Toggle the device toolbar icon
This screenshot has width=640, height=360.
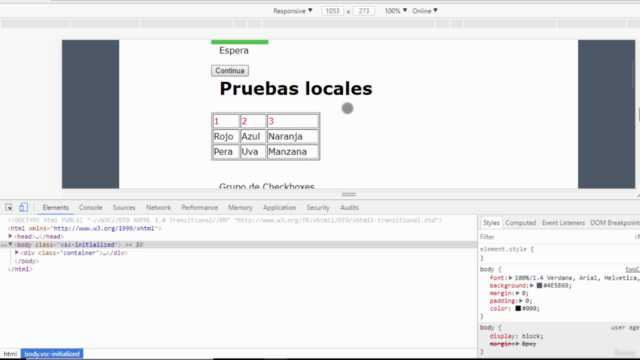pyautogui.click(x=23, y=207)
